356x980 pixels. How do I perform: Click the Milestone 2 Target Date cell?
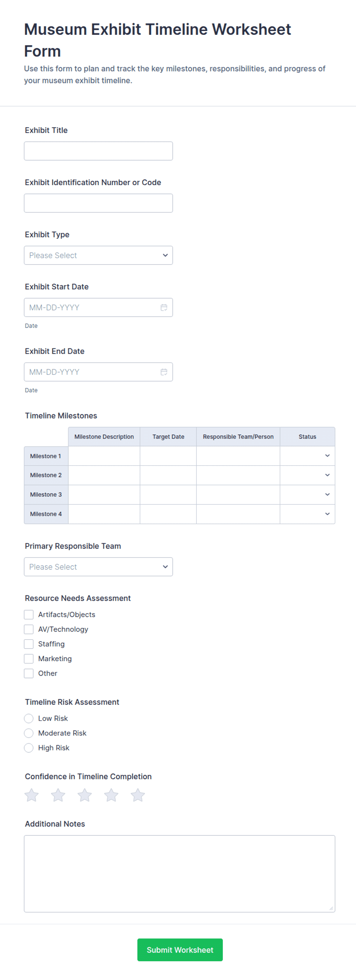(168, 475)
